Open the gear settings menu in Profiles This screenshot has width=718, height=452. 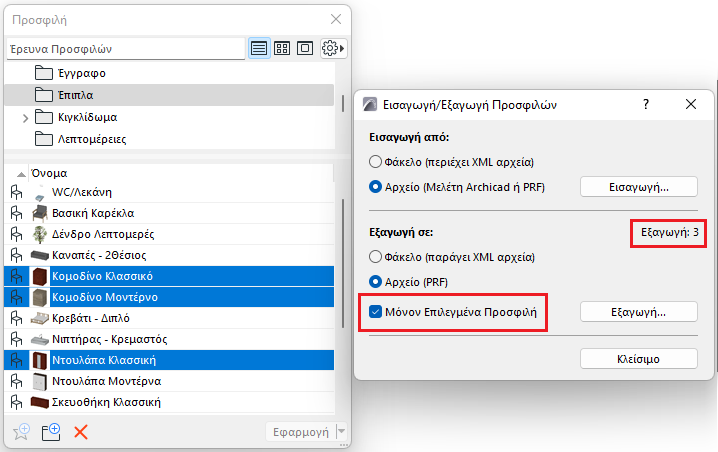pyautogui.click(x=332, y=48)
